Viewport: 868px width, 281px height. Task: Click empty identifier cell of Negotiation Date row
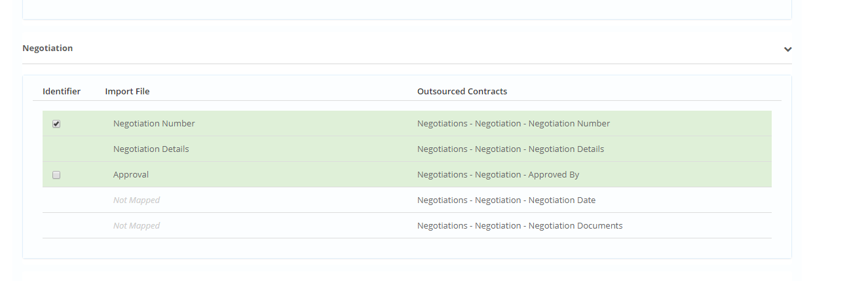[56, 200]
